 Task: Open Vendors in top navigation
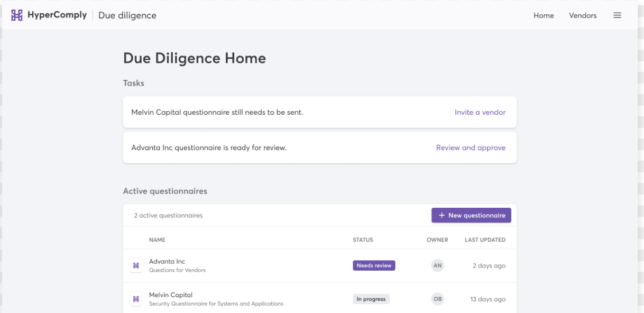pos(583,15)
